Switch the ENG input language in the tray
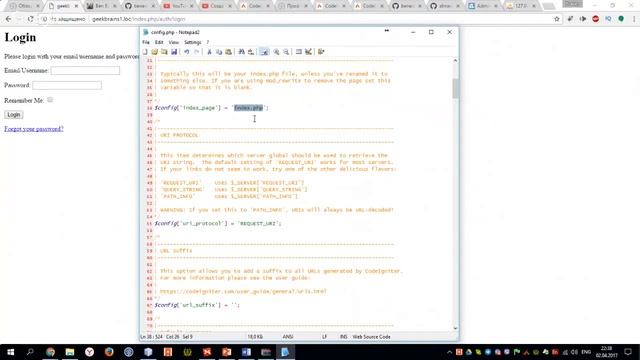This screenshot has width=640, height=360. (x=586, y=352)
